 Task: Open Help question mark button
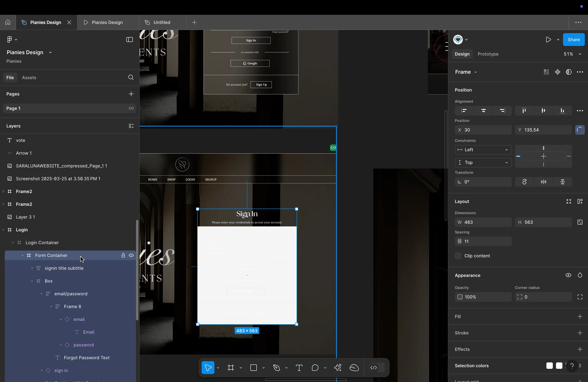pyautogui.click(x=572, y=366)
